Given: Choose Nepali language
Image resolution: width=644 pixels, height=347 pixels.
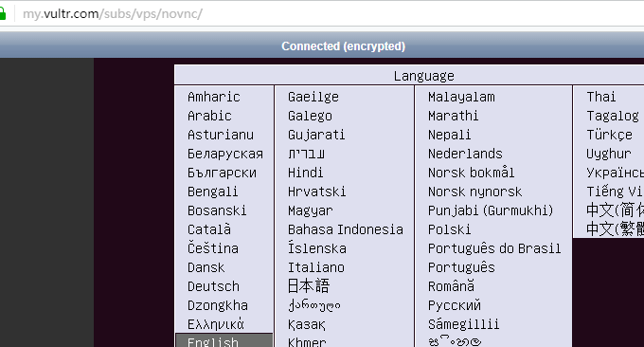Looking at the screenshot, I should pyautogui.click(x=449, y=135).
